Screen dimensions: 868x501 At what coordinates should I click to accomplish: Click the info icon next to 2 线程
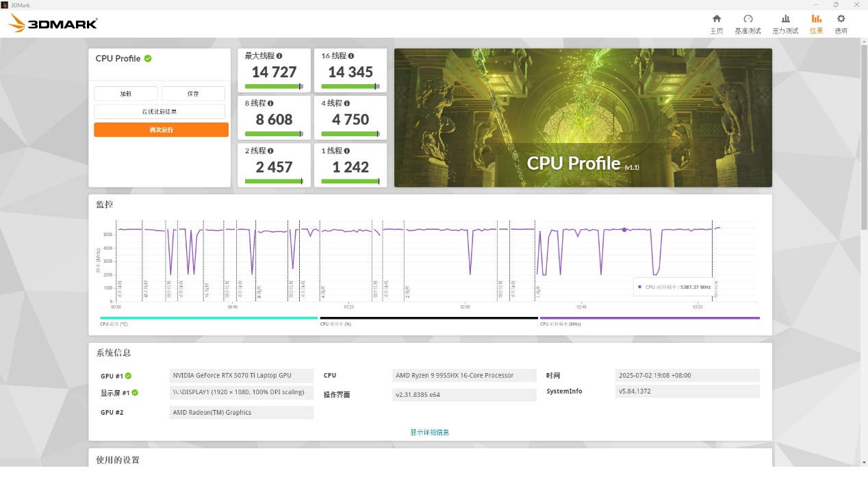[270, 151]
